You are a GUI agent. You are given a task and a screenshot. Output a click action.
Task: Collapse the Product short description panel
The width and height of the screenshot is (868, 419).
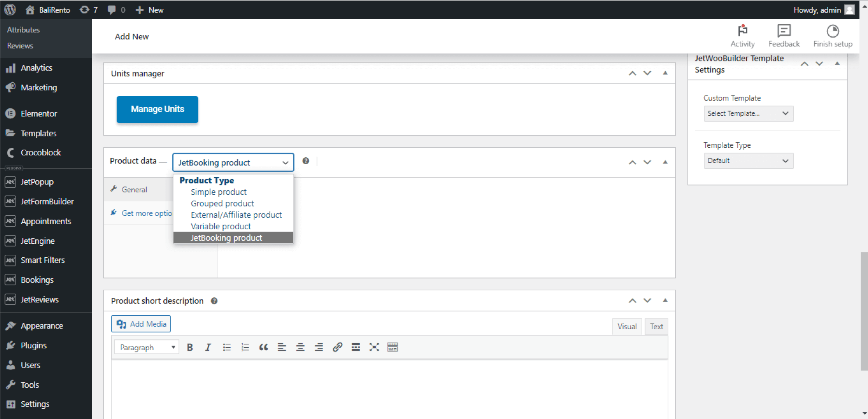(665, 301)
